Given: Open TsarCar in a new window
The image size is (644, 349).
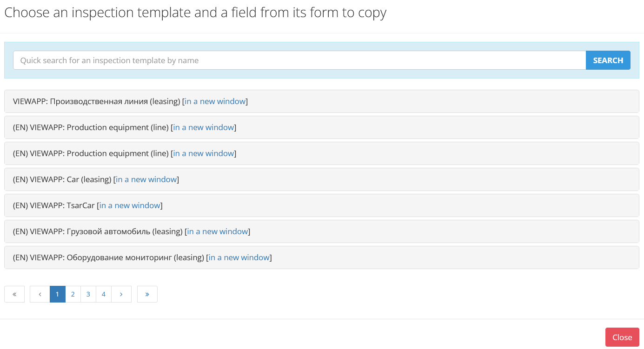Looking at the screenshot, I should pyautogui.click(x=130, y=205).
